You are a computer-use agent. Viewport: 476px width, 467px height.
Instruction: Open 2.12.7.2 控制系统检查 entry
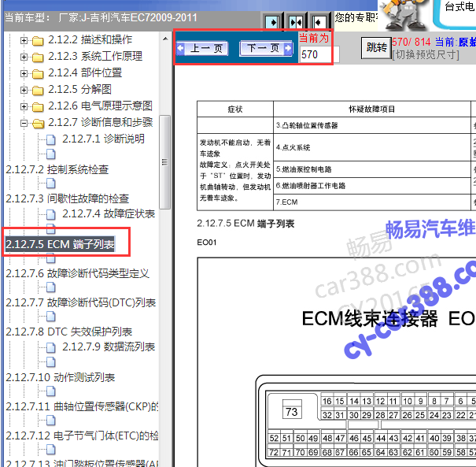57,169
